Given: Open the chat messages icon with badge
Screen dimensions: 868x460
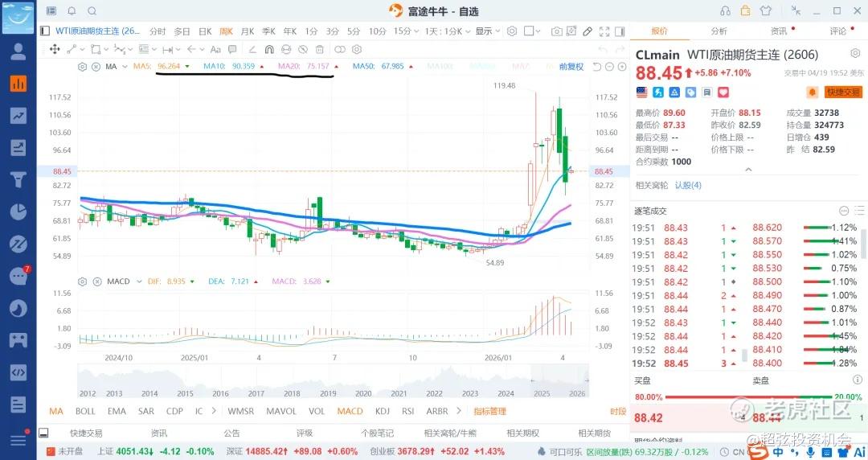Looking at the screenshot, I should click(x=18, y=276).
